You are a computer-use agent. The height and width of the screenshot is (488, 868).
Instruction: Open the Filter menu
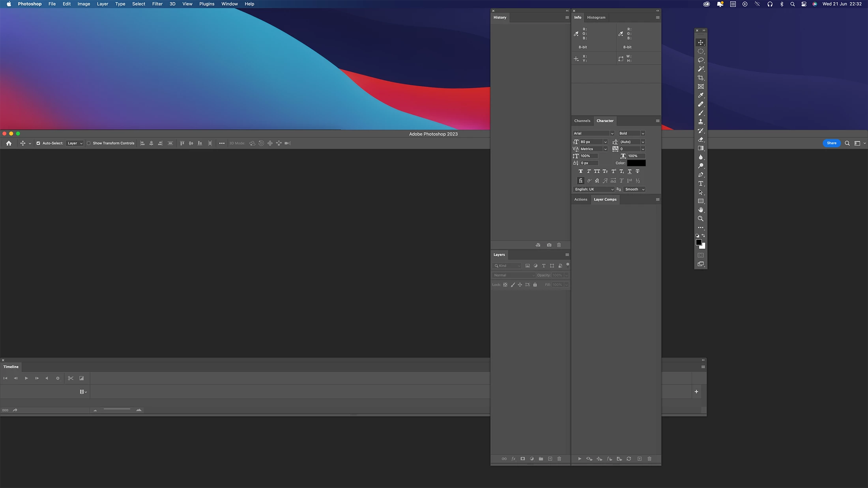click(157, 4)
